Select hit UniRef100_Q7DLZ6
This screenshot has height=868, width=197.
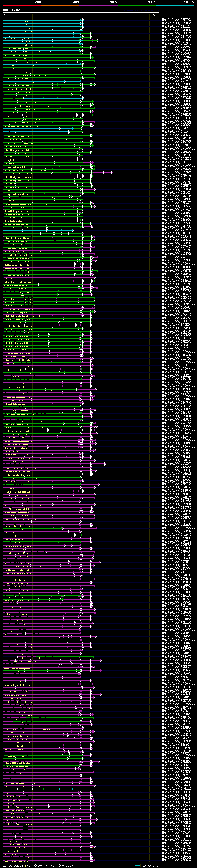pos(177,33)
